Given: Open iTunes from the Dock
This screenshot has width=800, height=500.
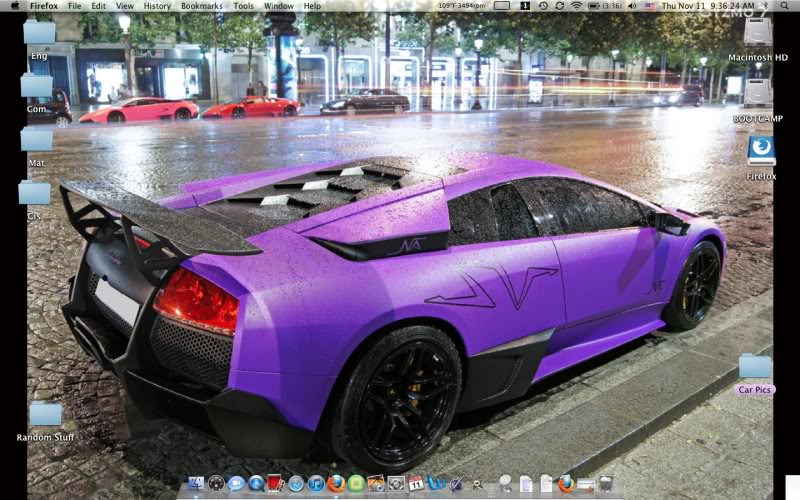Looking at the screenshot, I should click(x=316, y=484).
